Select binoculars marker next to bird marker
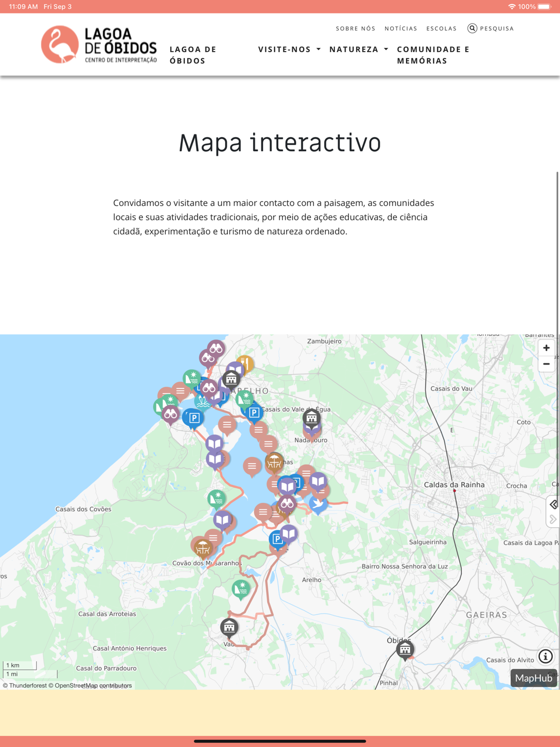This screenshot has height=747, width=560. coord(287,505)
